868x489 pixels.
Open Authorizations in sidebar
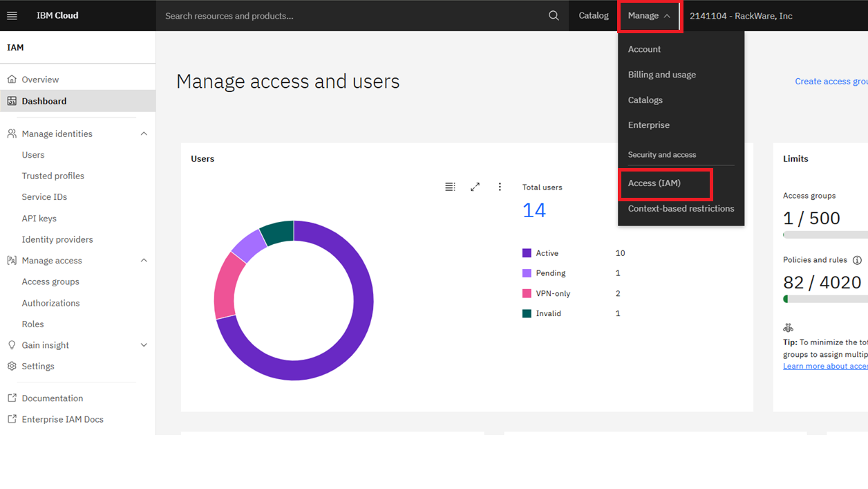pyautogui.click(x=50, y=303)
